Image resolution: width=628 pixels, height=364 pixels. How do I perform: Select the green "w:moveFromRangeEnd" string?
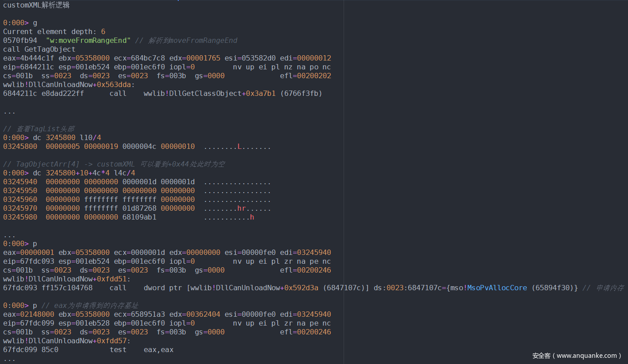click(x=88, y=41)
